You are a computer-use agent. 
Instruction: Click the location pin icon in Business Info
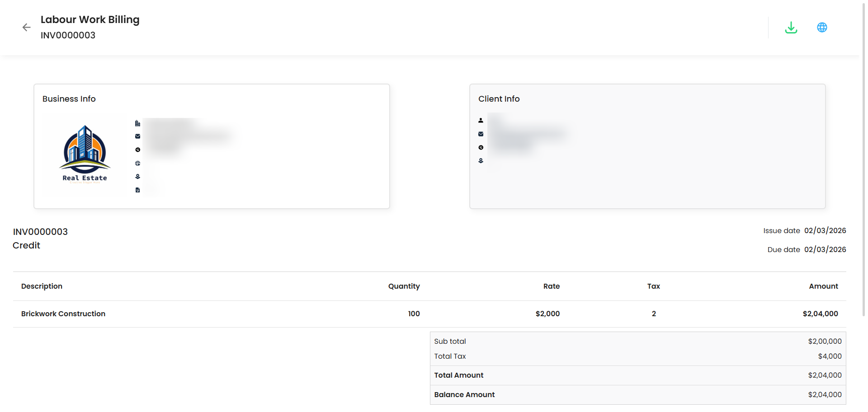[x=137, y=177]
